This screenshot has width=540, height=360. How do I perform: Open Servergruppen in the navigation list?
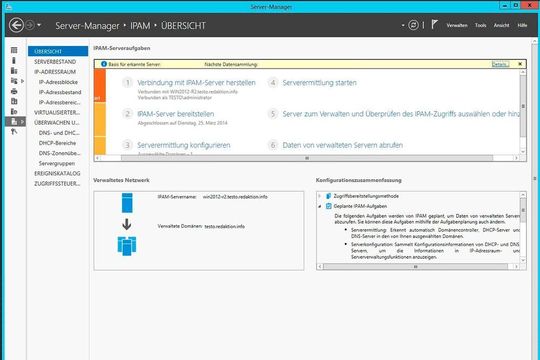tap(56, 163)
